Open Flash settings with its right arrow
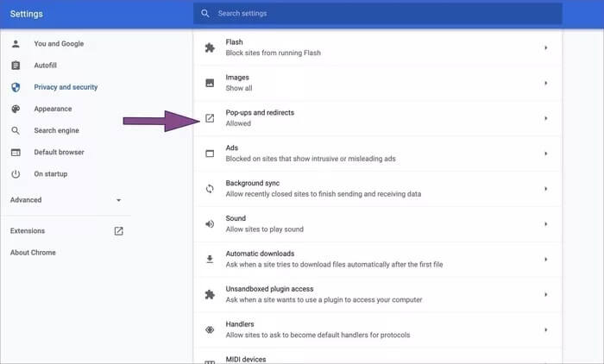Viewport: 604px width, 364px height. 546,47
